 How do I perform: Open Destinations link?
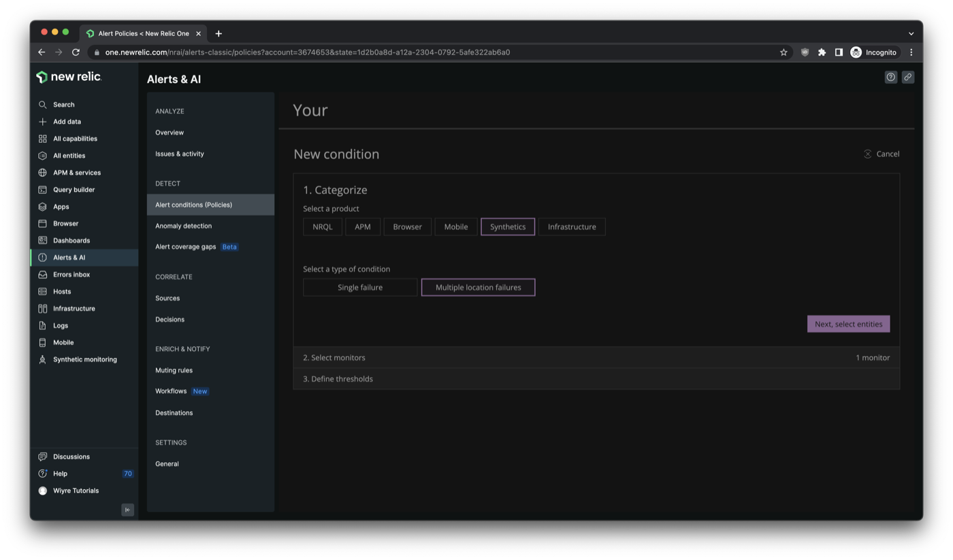click(174, 413)
